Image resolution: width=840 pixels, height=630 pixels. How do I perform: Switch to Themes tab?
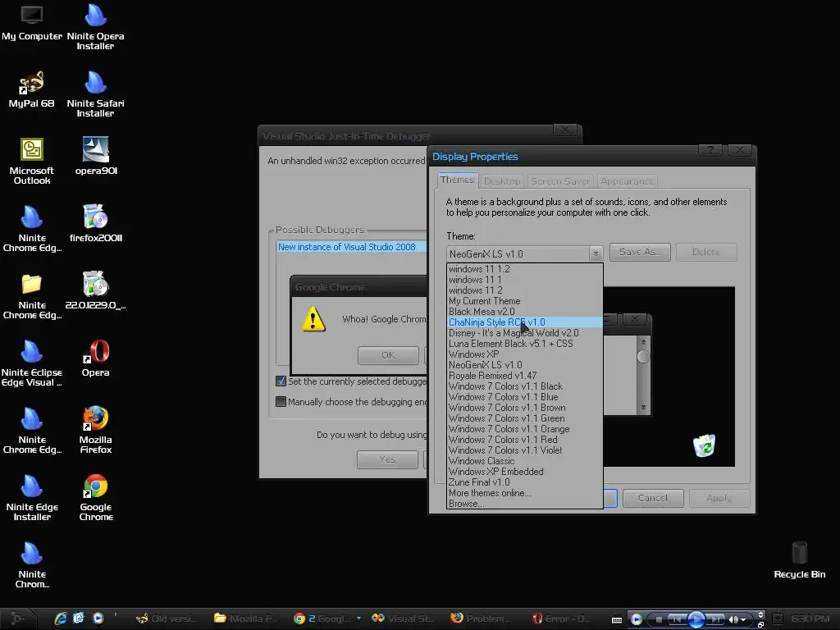457,180
